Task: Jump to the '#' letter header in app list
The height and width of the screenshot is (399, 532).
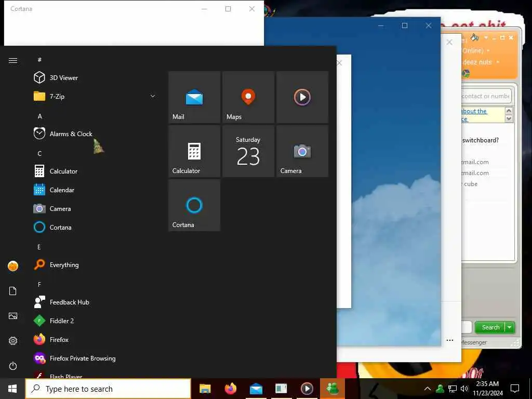Action: coord(39,60)
